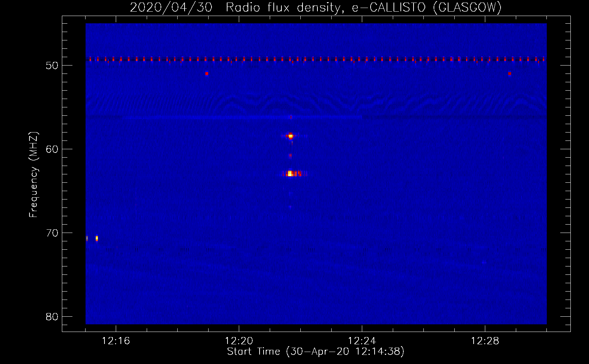Click the faint spot near 56 MHz at 12:21

pos(290,117)
